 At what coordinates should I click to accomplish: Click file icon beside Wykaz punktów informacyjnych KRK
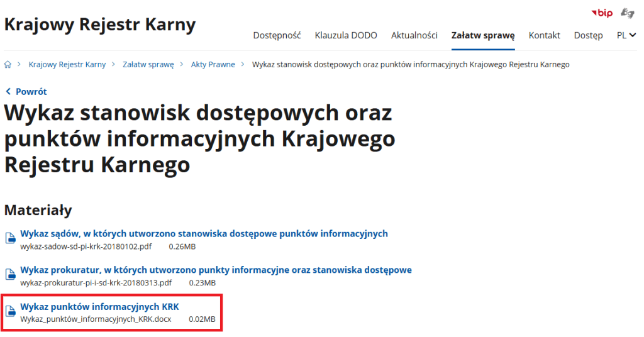tap(10, 311)
